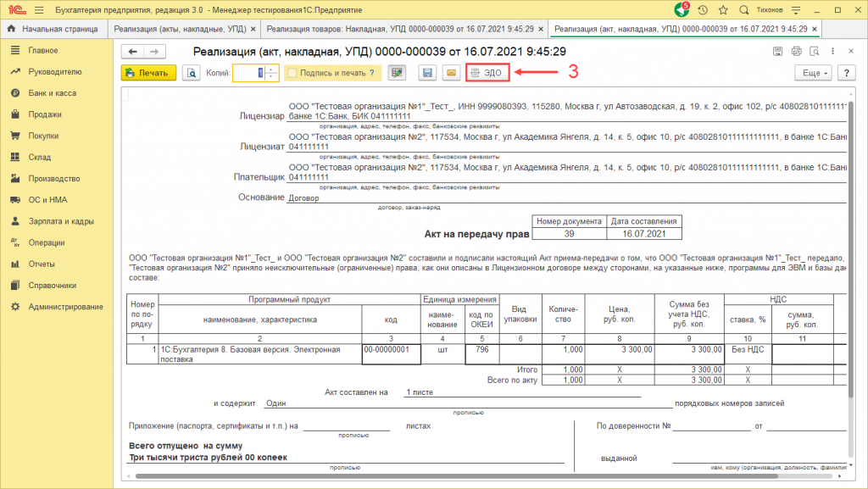
Task: Open three-dots more menu in form header
Action: [832, 51]
